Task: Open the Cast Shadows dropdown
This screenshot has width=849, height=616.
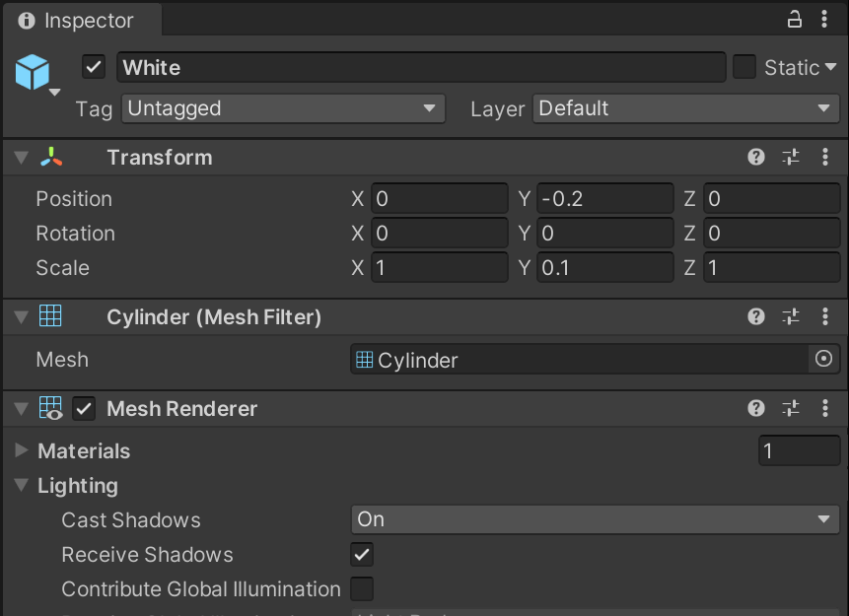Action: 595,519
